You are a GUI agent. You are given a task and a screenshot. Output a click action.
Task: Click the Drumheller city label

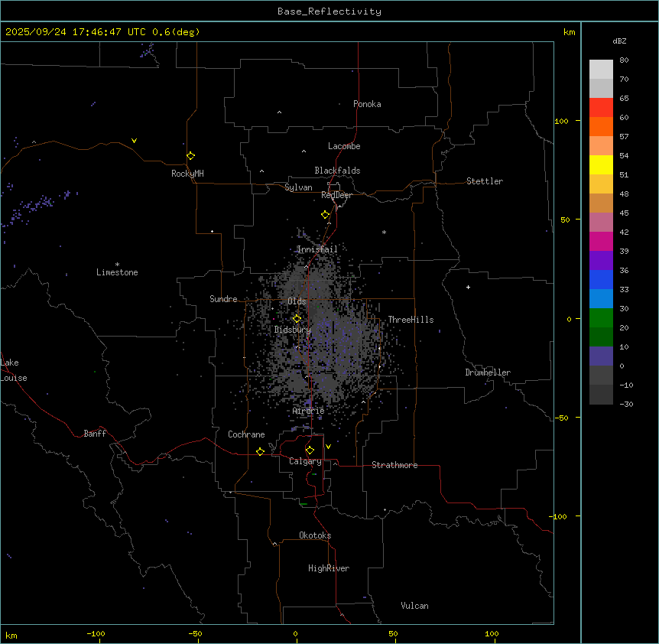click(488, 372)
